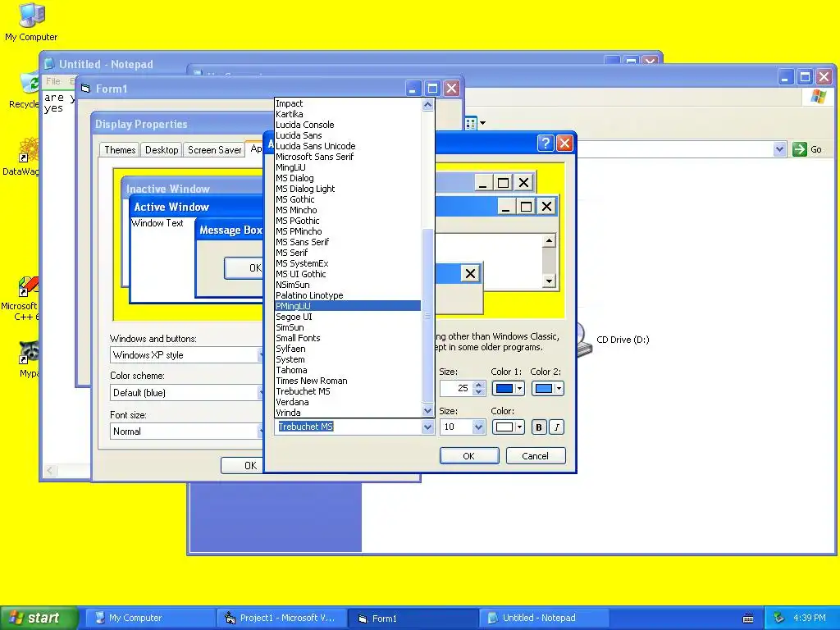This screenshot has width=840, height=630.
Task: Select Times New Roman font
Action: pos(348,381)
